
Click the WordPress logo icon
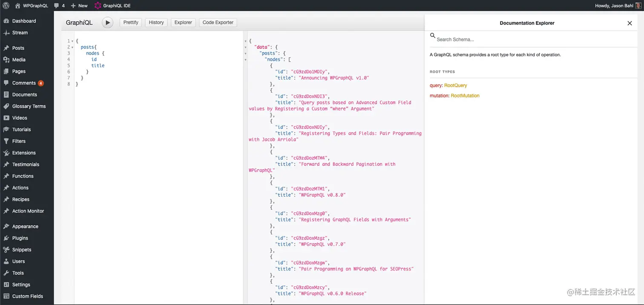pyautogui.click(x=6, y=6)
